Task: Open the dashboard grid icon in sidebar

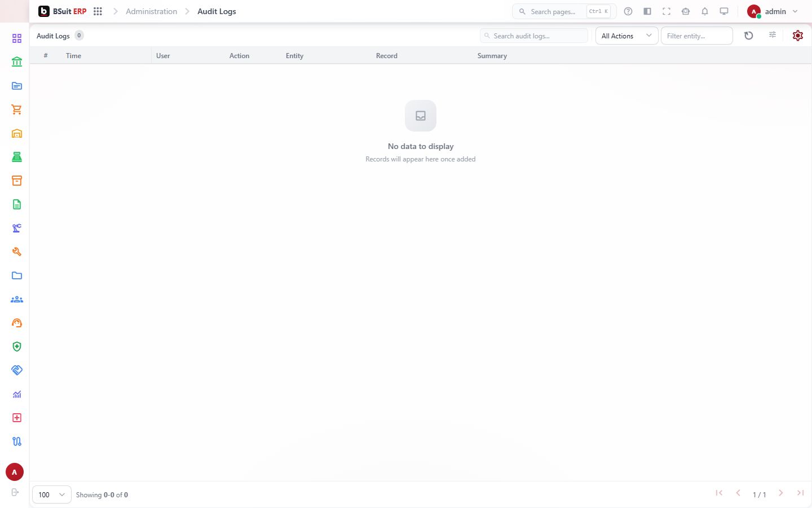Action: (17, 38)
